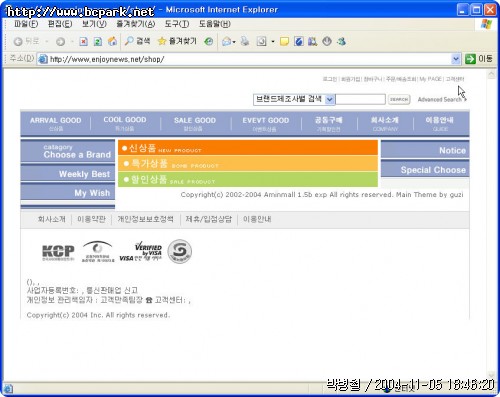
Task: Open Favorites (즐겨찾기) star button
Action: click(177, 41)
